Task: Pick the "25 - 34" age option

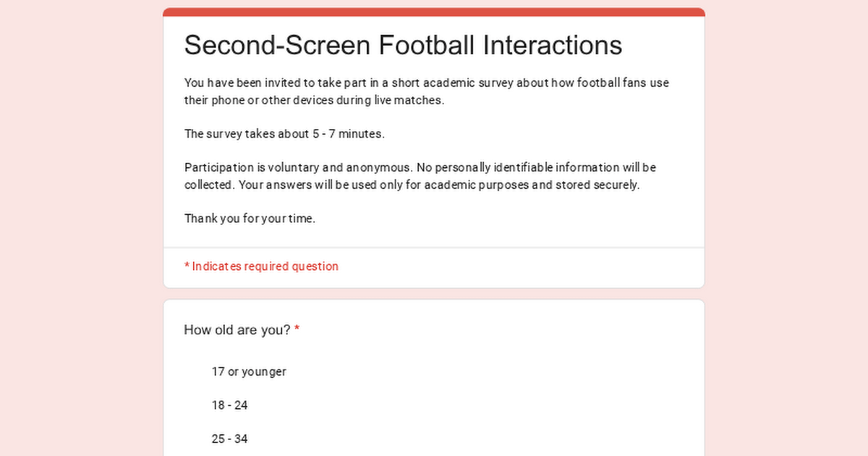Action: tap(229, 439)
